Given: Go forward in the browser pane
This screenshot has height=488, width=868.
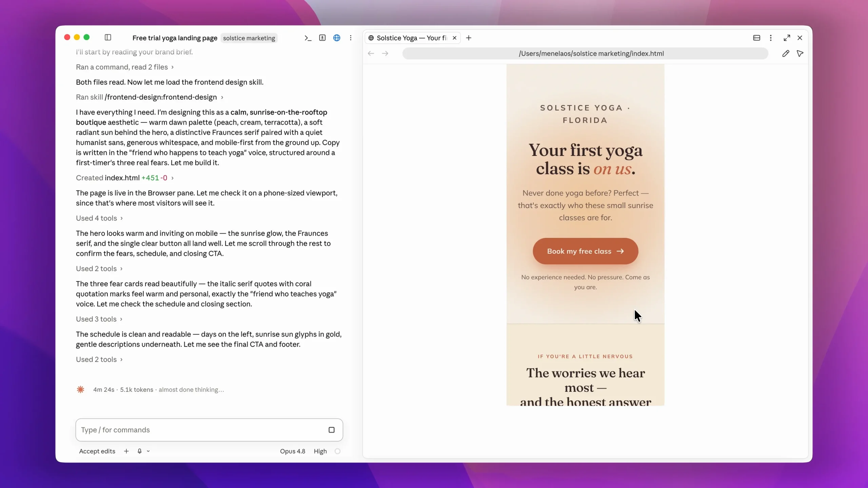Looking at the screenshot, I should (x=385, y=54).
